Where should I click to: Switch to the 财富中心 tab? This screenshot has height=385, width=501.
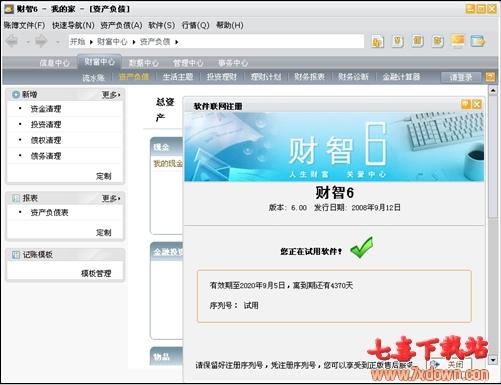click(99, 62)
